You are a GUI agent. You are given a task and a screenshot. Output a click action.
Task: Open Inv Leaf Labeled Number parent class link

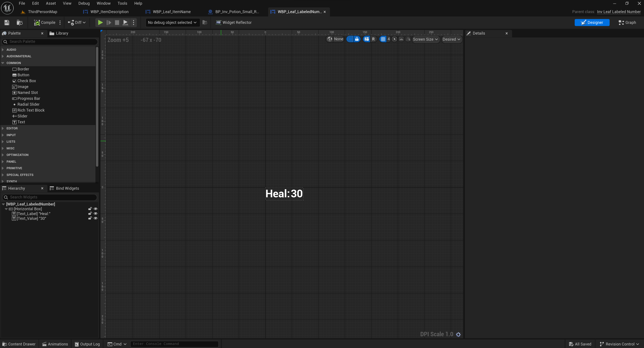[x=619, y=12]
